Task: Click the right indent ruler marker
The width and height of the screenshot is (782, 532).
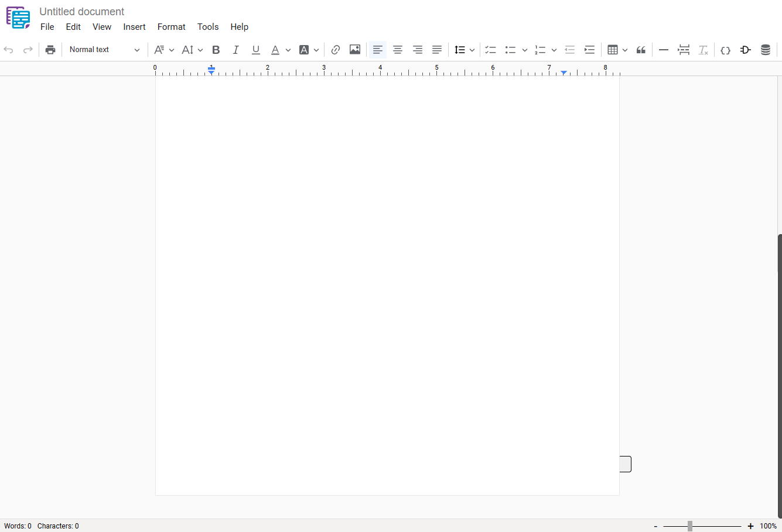Action: click(564, 73)
